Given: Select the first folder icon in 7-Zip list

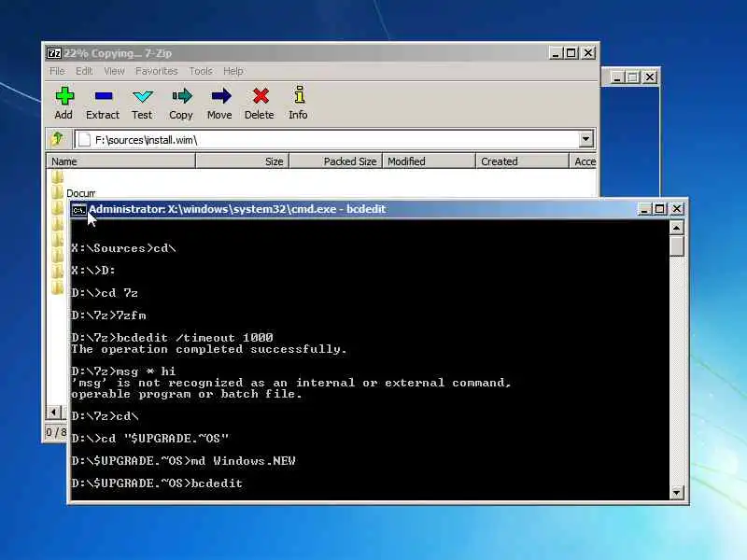Looking at the screenshot, I should [57, 176].
